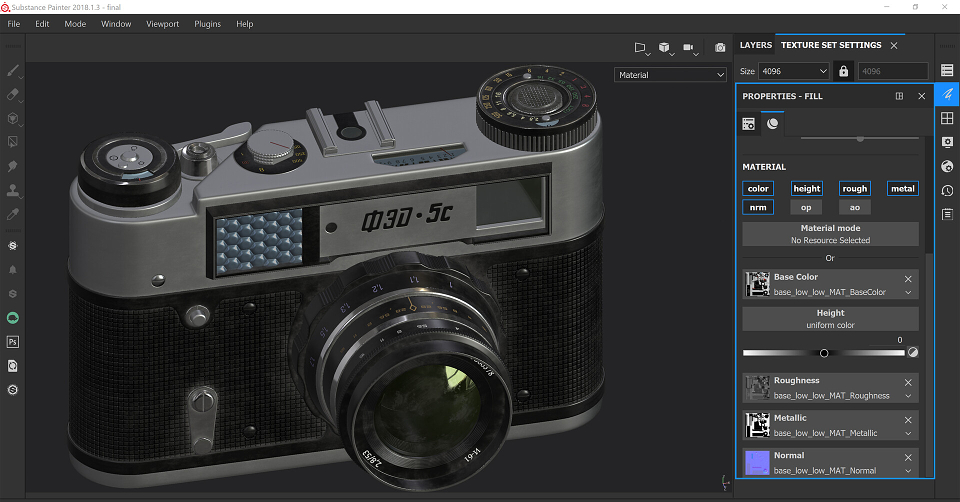This screenshot has height=502, width=960.
Task: Open the 3D cube viewport layout icon
Action: click(664, 47)
